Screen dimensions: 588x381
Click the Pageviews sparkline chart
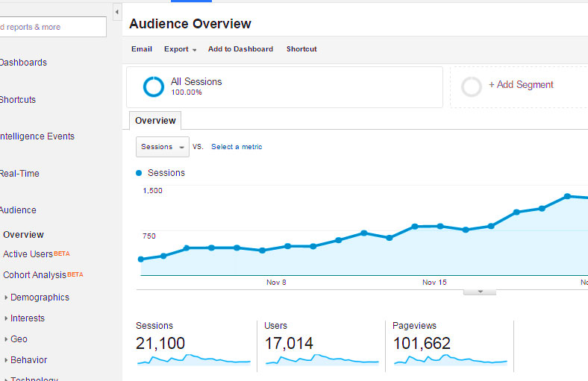click(450, 360)
